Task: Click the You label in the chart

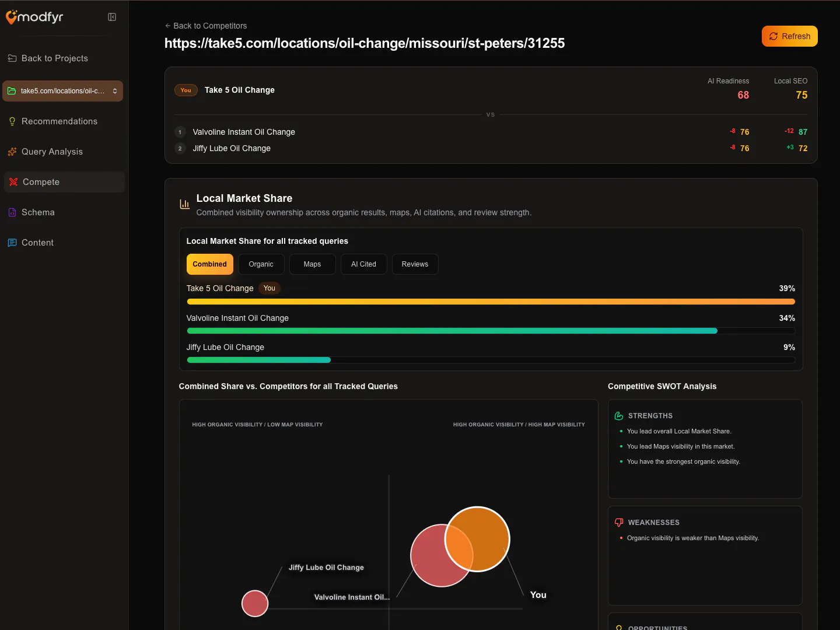Action: (x=538, y=595)
